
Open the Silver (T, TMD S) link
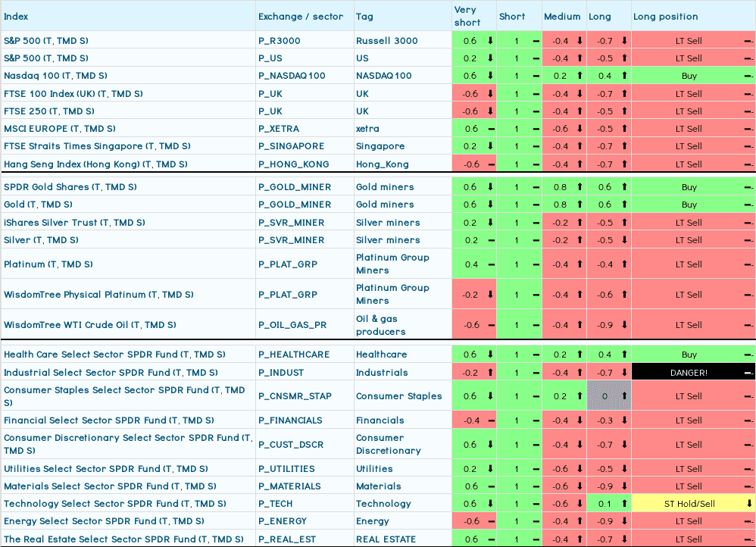pos(41,239)
